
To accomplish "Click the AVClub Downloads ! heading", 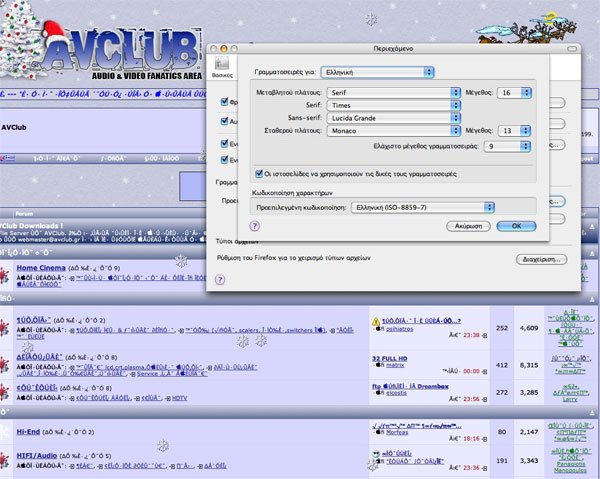I will [x=32, y=226].
